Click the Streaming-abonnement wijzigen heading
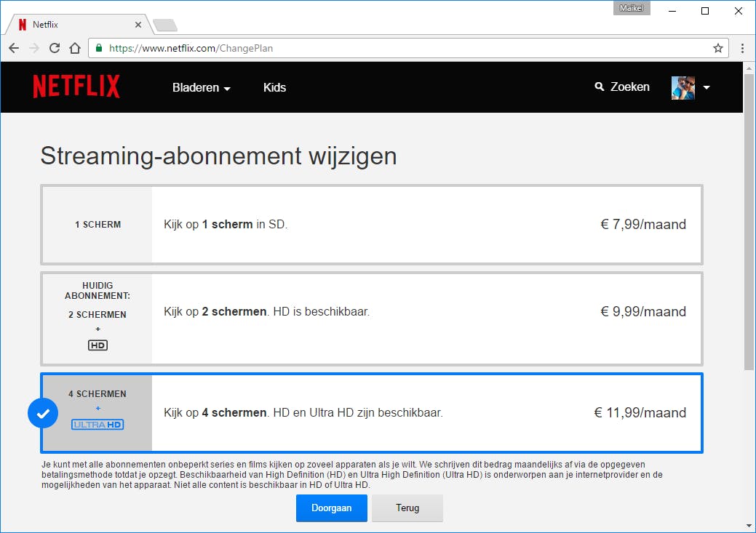 point(218,156)
